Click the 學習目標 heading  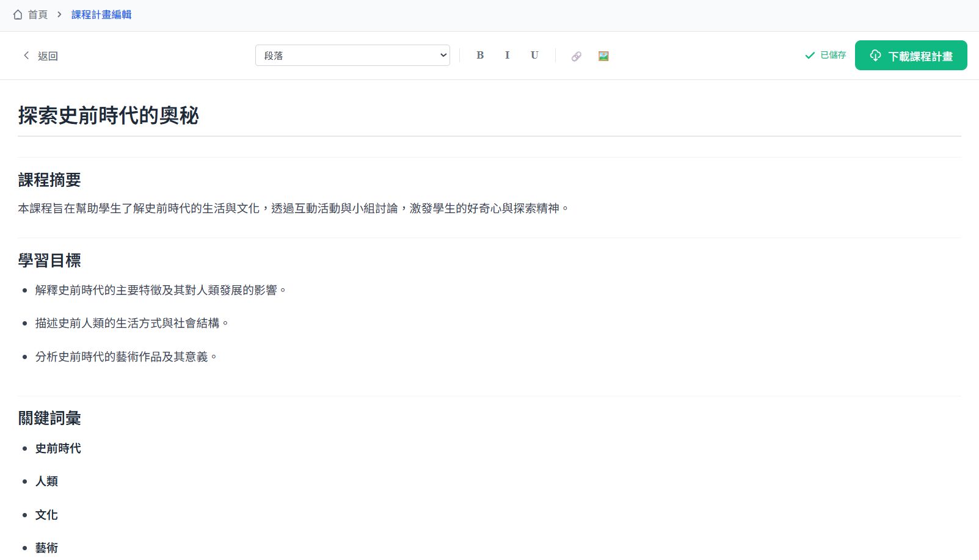(49, 261)
